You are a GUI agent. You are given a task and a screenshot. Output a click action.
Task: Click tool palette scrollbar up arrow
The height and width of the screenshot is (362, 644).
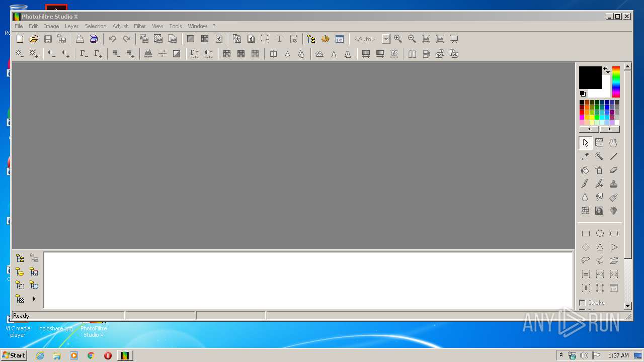pos(627,66)
